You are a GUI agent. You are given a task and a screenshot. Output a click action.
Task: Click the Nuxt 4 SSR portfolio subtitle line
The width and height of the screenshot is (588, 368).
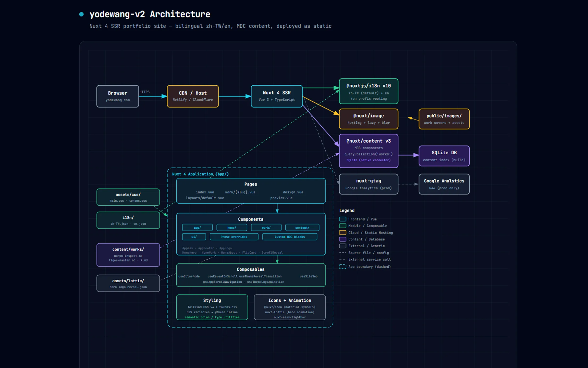click(210, 26)
